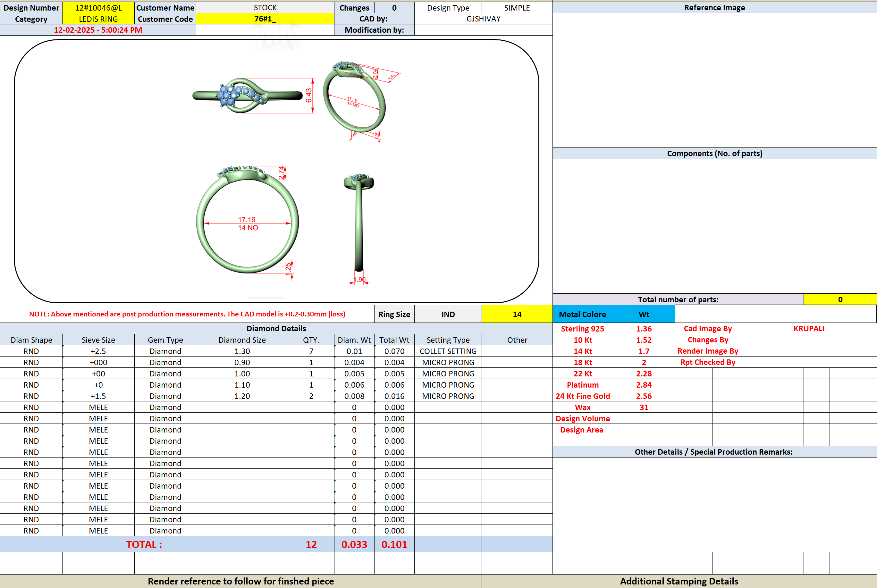Click the red post production measurements NOTE
Image resolution: width=877 pixels, height=588 pixels.
click(x=187, y=314)
